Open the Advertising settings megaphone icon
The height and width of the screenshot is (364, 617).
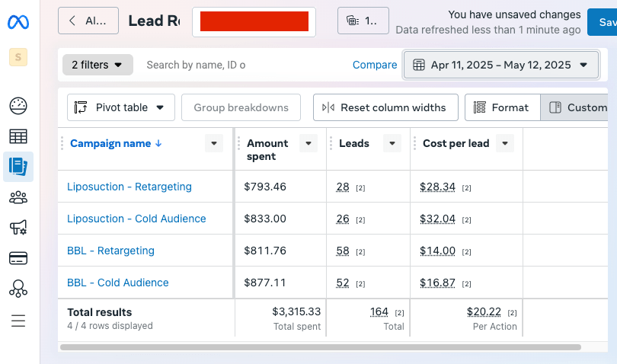click(x=18, y=228)
